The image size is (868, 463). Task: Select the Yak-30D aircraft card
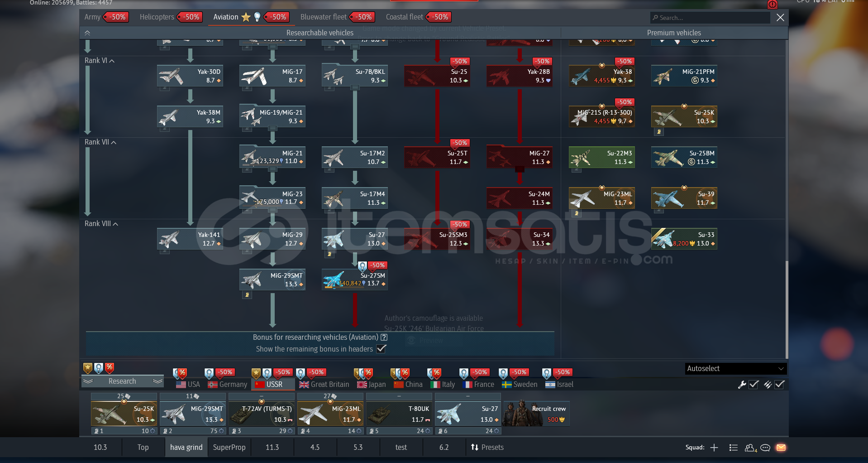(190, 76)
